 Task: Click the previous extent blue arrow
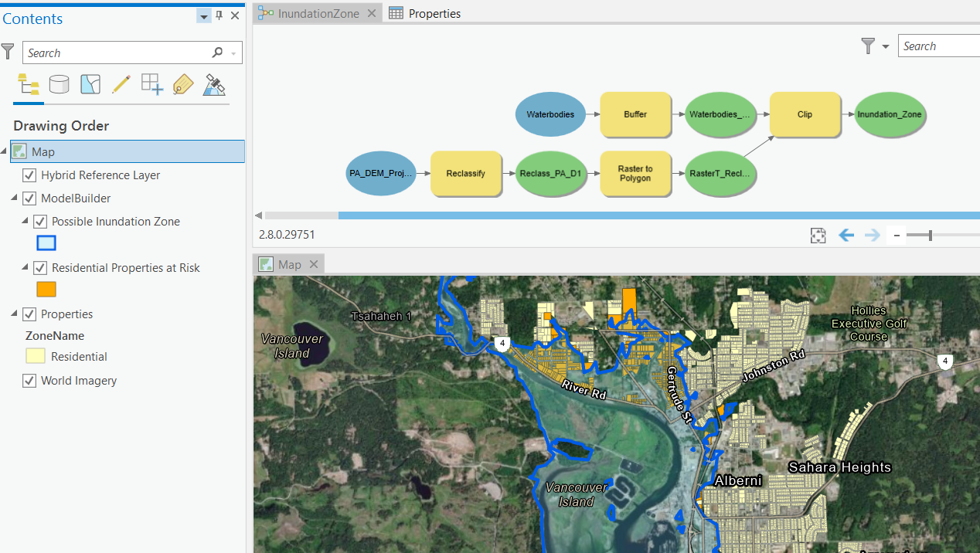point(846,235)
